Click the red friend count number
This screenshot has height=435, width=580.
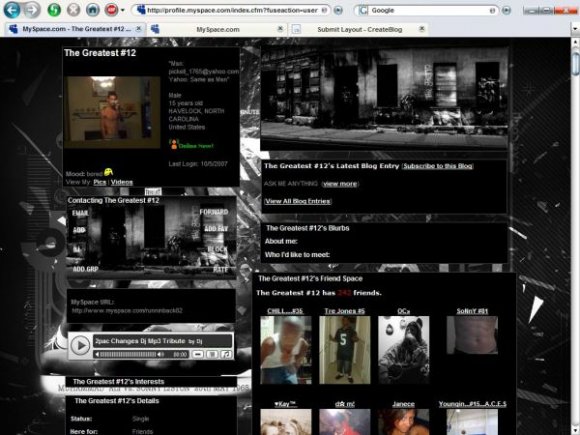click(344, 293)
